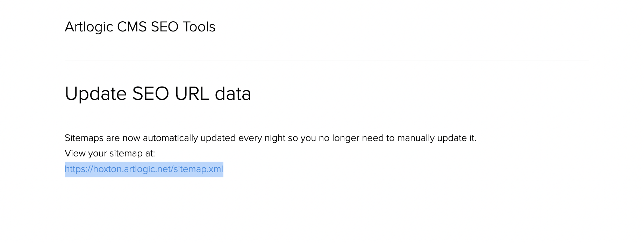Click the "Artlogic CMS SEO Tools" page title
The height and width of the screenshot is (243, 644).
click(x=140, y=27)
